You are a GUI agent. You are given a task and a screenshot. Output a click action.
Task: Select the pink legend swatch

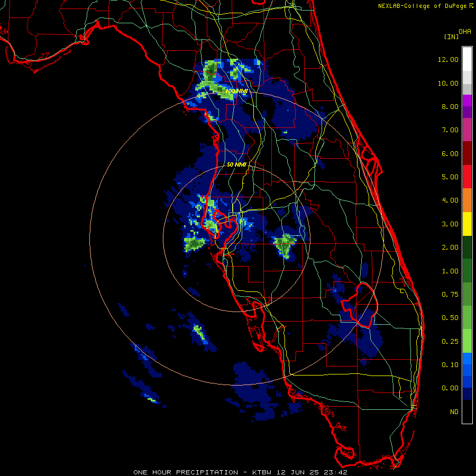coord(467,130)
